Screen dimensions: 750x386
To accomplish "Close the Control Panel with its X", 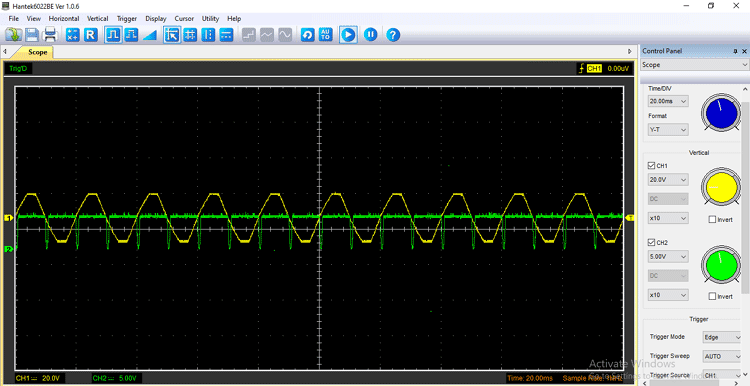I will click(x=744, y=51).
